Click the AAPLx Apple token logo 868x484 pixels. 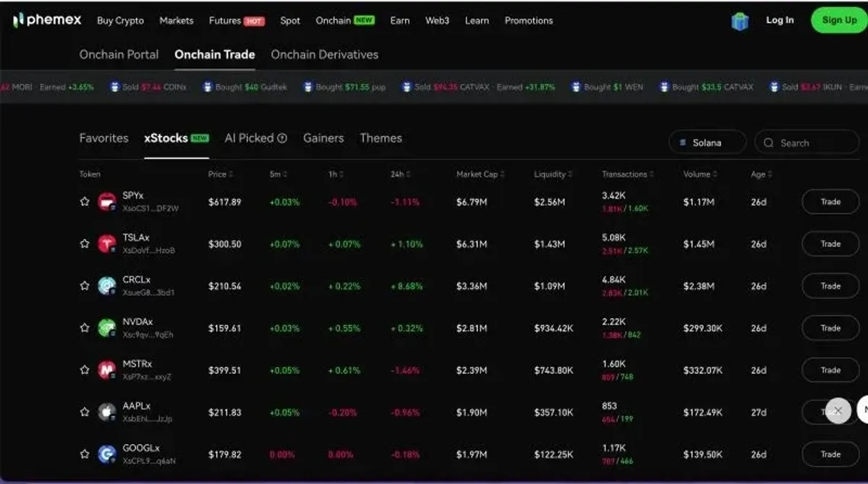pyautogui.click(x=107, y=412)
